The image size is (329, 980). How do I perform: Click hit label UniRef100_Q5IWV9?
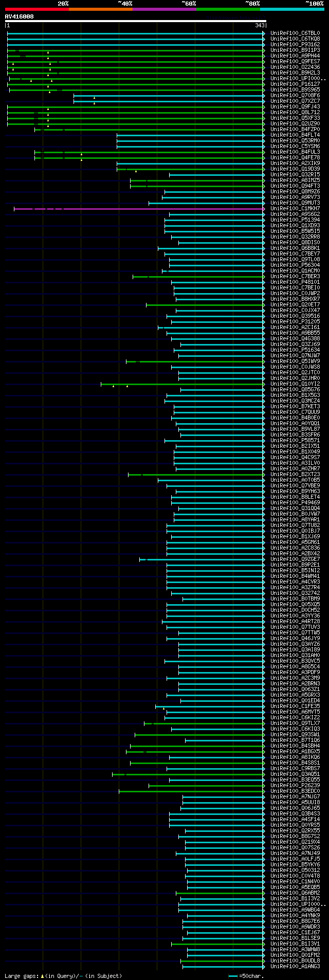click(295, 361)
